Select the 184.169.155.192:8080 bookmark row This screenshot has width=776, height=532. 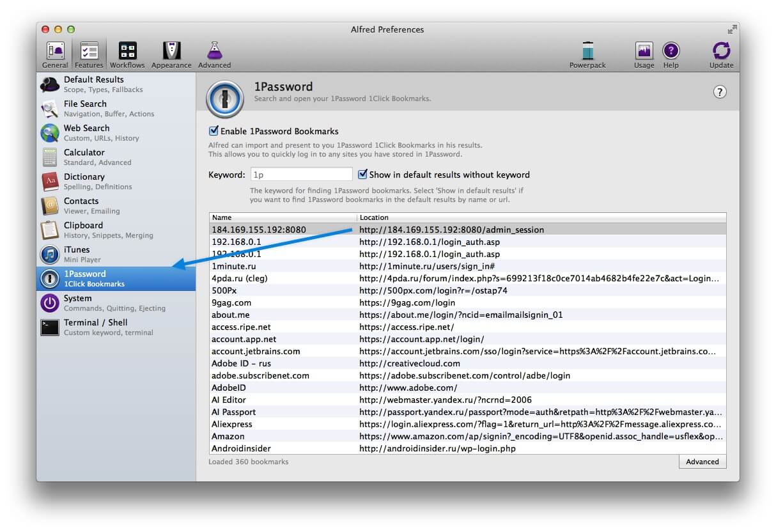click(x=467, y=230)
